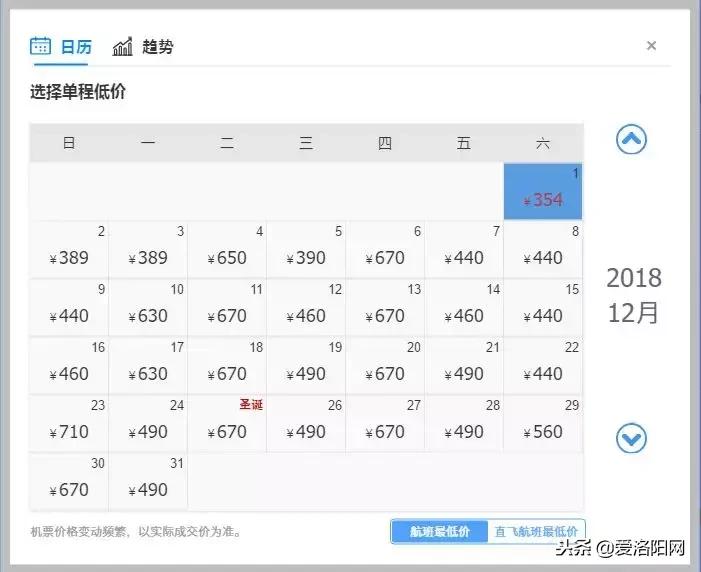Select December 1 priced ¥354
This screenshot has width=701, height=572.
tap(543, 191)
